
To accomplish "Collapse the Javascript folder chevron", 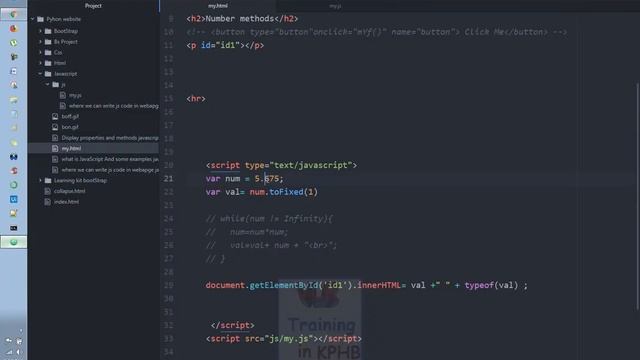I will click(40, 74).
